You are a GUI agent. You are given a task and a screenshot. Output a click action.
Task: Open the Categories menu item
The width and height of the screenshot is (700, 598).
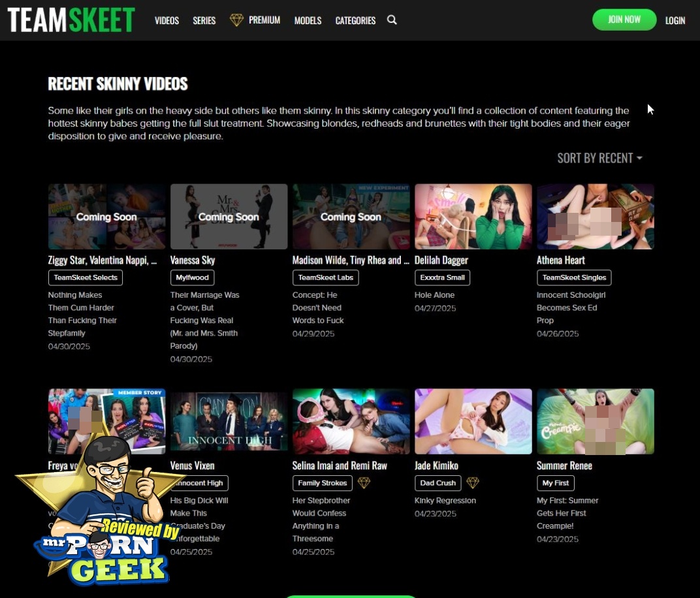pos(355,20)
